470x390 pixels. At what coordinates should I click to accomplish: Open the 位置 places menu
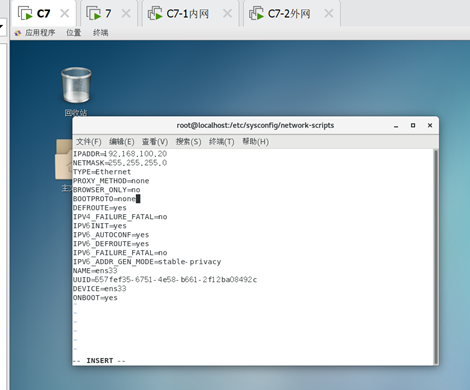click(73, 33)
